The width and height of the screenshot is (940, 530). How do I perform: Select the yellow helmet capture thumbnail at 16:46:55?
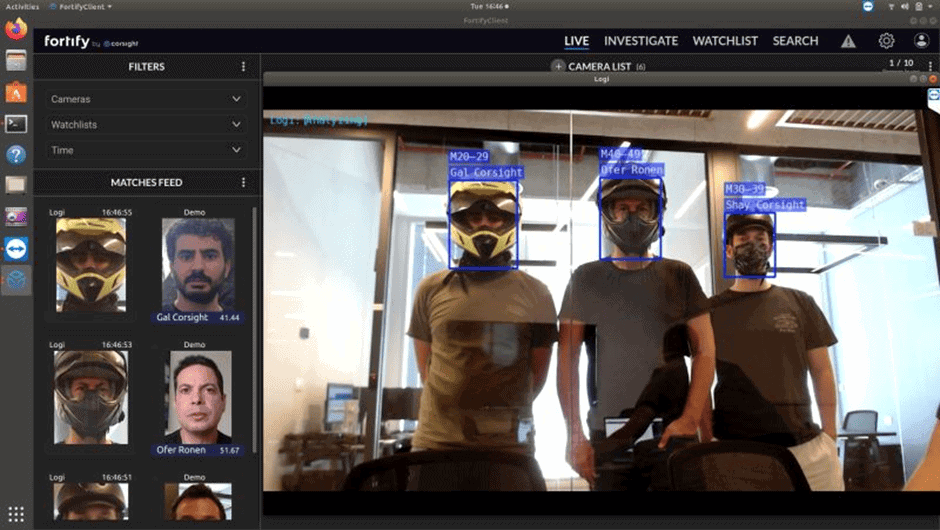[91, 264]
